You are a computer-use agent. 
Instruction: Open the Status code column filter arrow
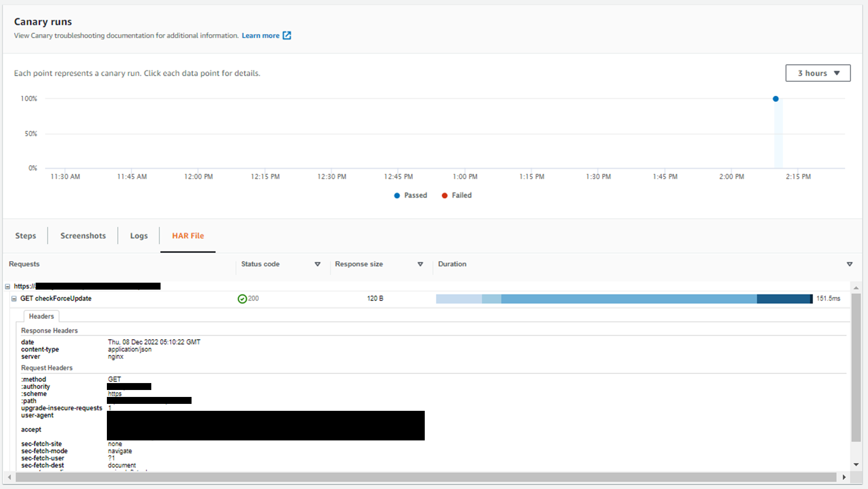click(317, 264)
